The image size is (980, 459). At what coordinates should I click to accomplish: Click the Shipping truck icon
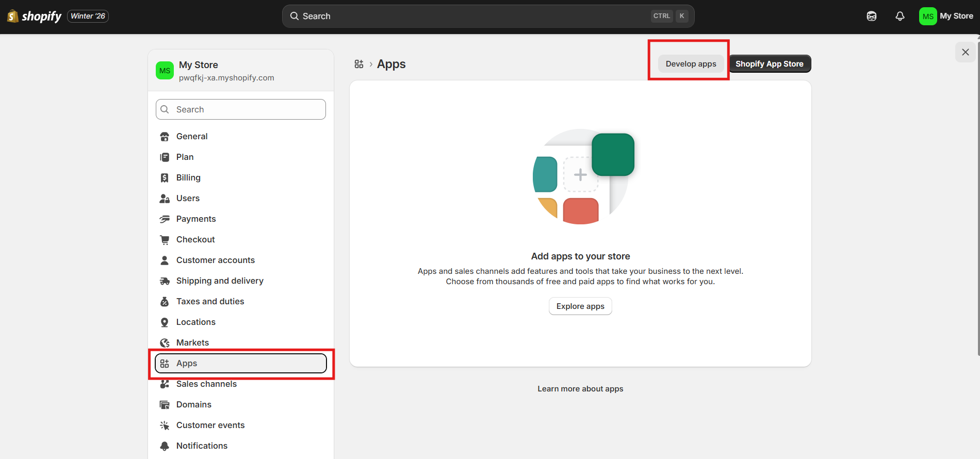[x=165, y=281]
